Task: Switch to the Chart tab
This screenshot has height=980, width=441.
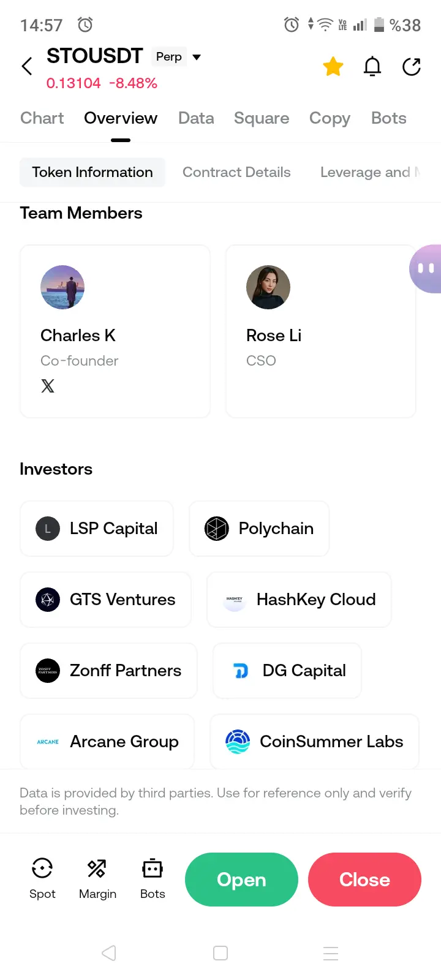Action: click(x=42, y=118)
